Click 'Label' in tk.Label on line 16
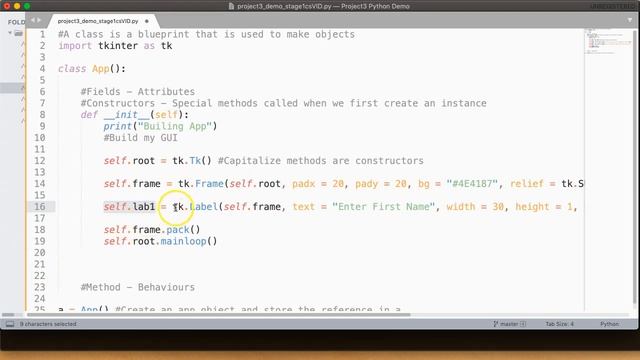The width and height of the screenshot is (640, 360). pos(204,207)
